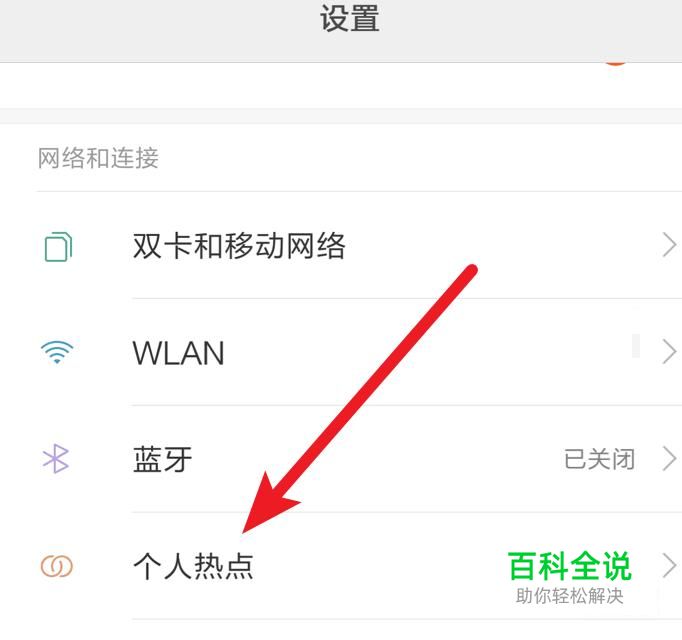Image resolution: width=682 pixels, height=640 pixels.
Task: Tap the dual SIM card icon
Action: (x=58, y=247)
